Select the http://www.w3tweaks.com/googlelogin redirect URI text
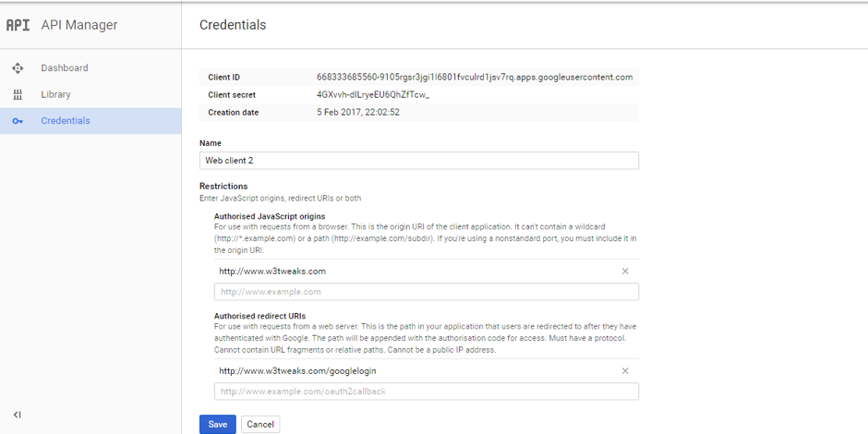This screenshot has height=434, width=868. coord(297,371)
